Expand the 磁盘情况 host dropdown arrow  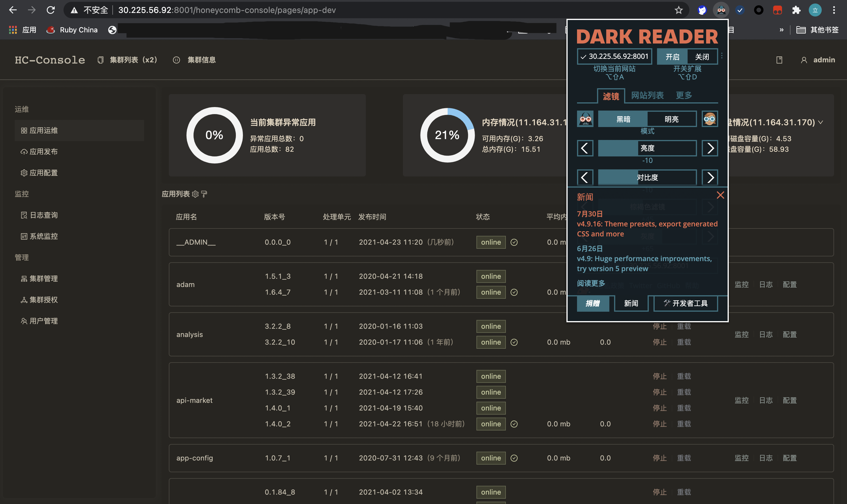click(821, 122)
